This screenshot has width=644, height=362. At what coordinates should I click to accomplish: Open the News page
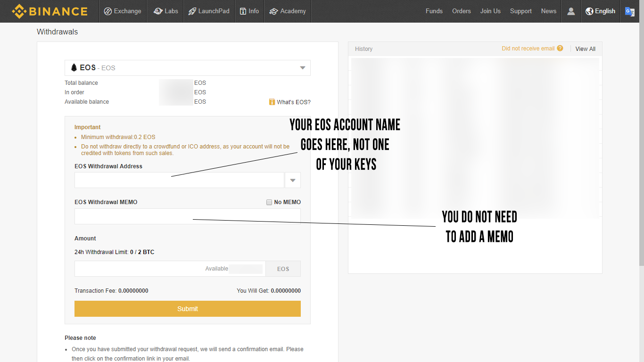coord(549,11)
